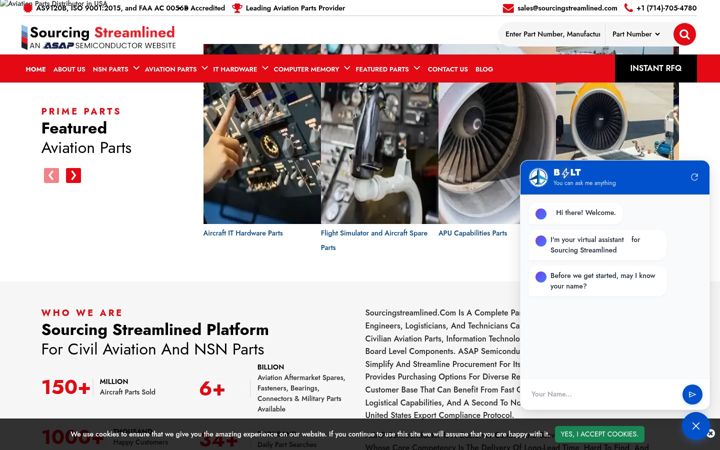Open the IT Hardware menu item

235,69
